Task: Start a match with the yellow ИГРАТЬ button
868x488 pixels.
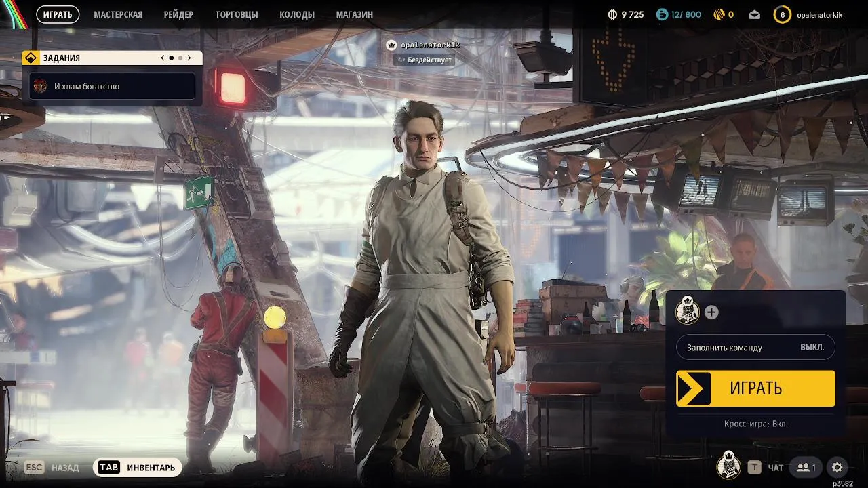Action: pyautogui.click(x=755, y=388)
